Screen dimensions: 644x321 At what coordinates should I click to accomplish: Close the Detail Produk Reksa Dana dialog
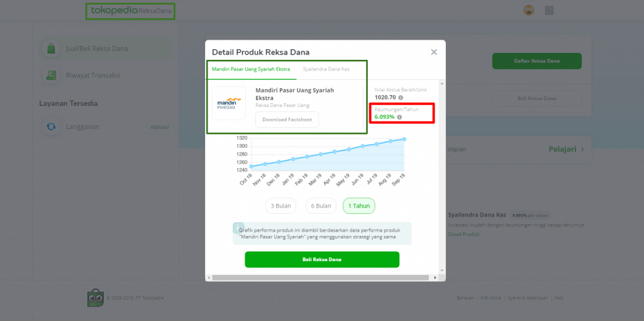434,52
